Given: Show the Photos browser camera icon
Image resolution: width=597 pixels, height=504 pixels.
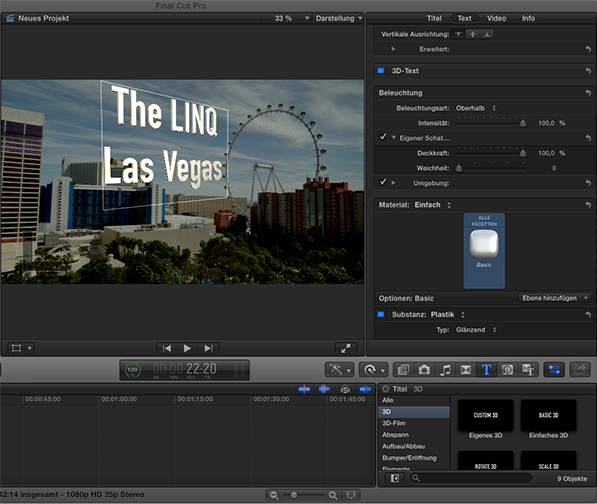Looking at the screenshot, I should click(424, 370).
